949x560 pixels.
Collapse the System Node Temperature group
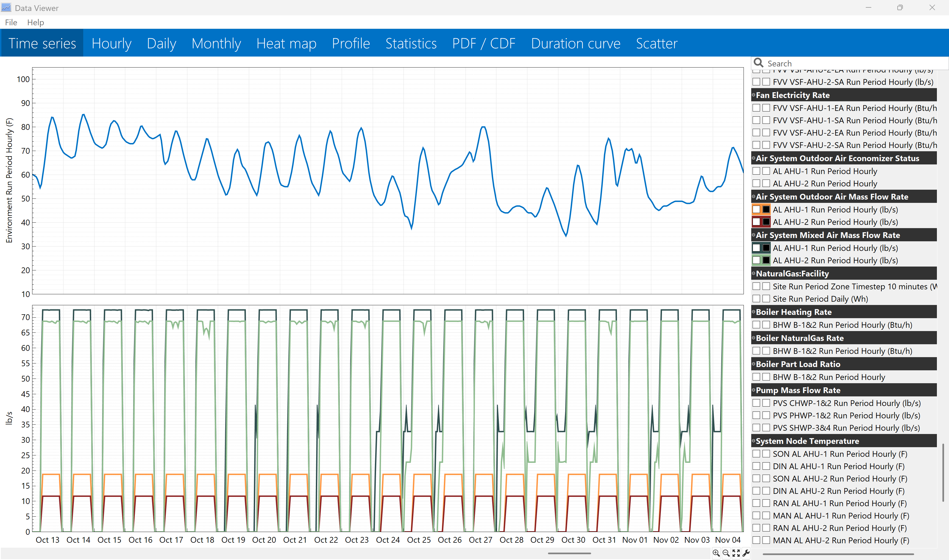754,441
